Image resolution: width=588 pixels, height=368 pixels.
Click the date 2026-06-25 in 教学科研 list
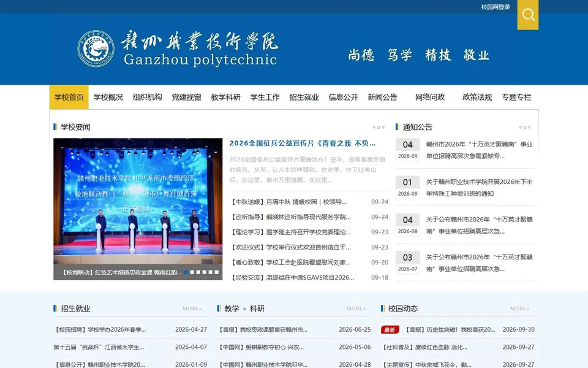point(355,330)
